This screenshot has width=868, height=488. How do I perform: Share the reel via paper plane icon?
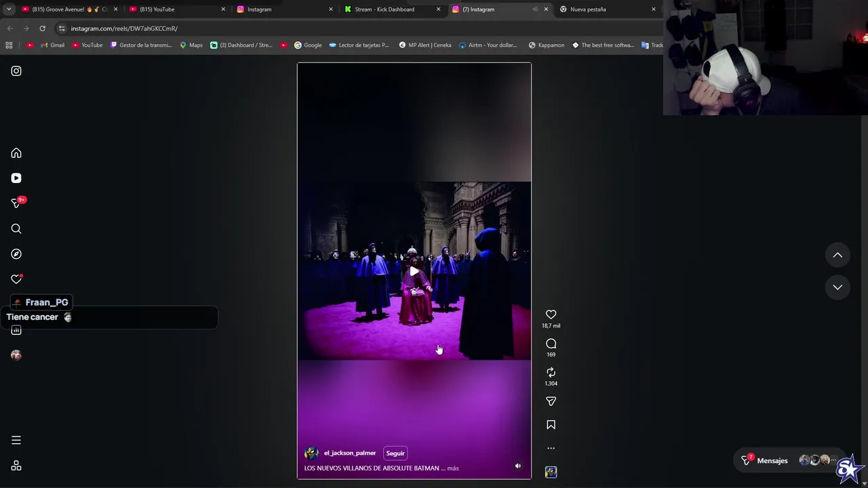tap(551, 401)
